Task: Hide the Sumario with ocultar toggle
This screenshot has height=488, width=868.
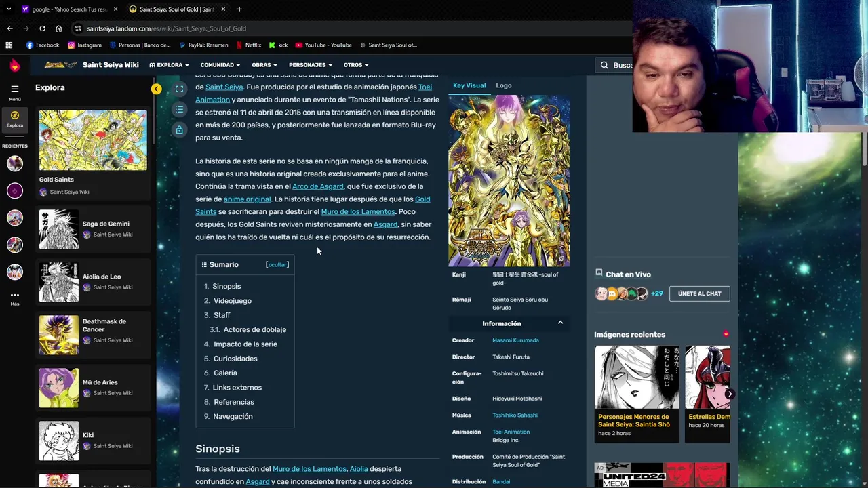Action: [277, 264]
